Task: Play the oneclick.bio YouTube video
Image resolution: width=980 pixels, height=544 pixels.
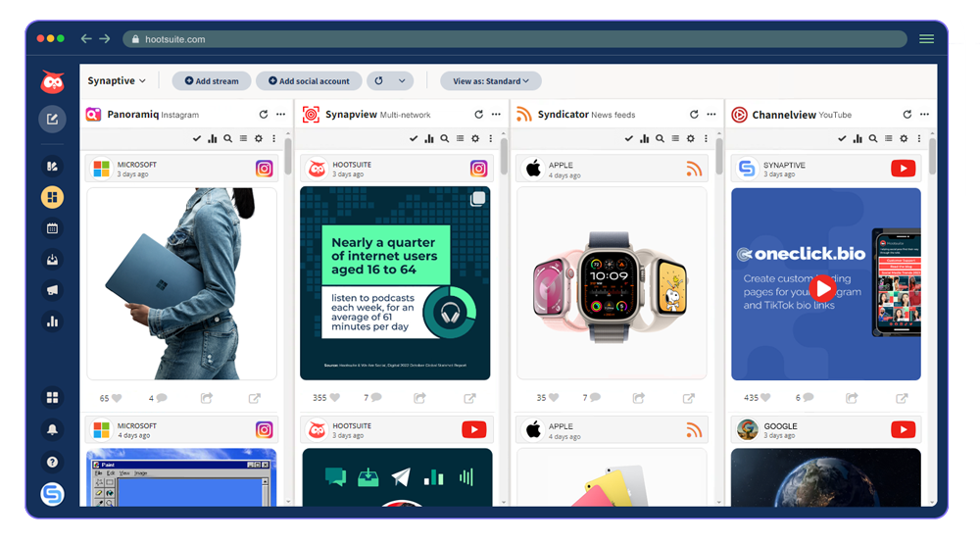Action: [822, 288]
